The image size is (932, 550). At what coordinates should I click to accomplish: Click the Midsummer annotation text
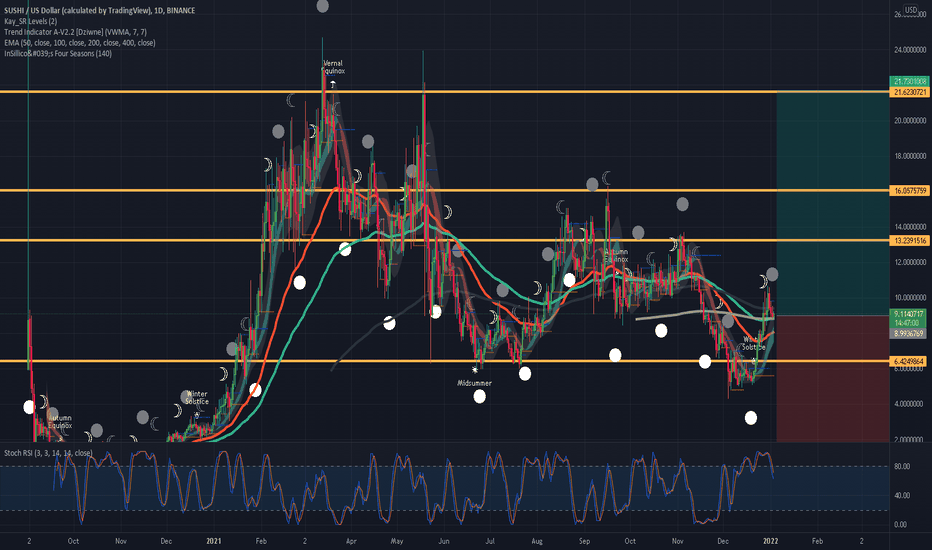click(x=474, y=384)
